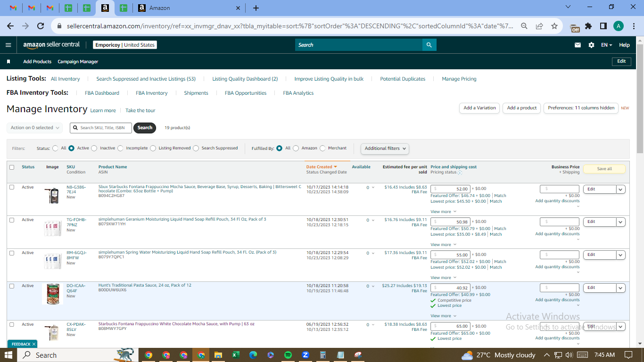Share this page icon in address bar
The width and height of the screenshot is (644, 362).
point(539,26)
